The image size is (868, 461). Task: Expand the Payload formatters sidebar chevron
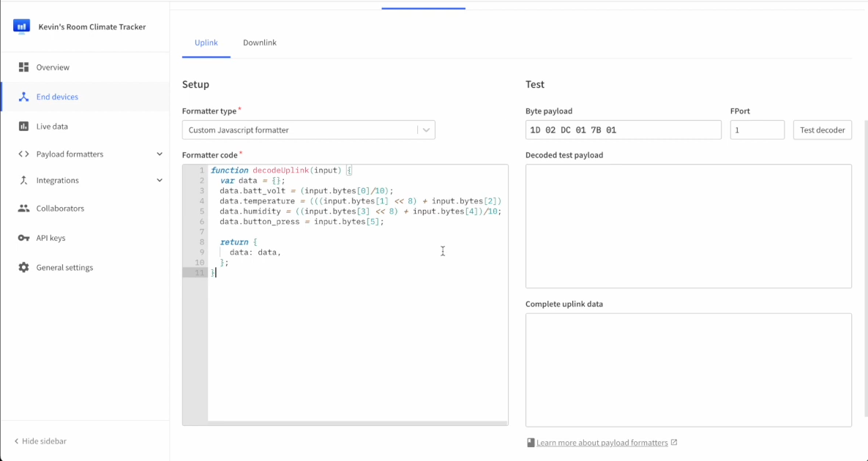click(x=160, y=154)
